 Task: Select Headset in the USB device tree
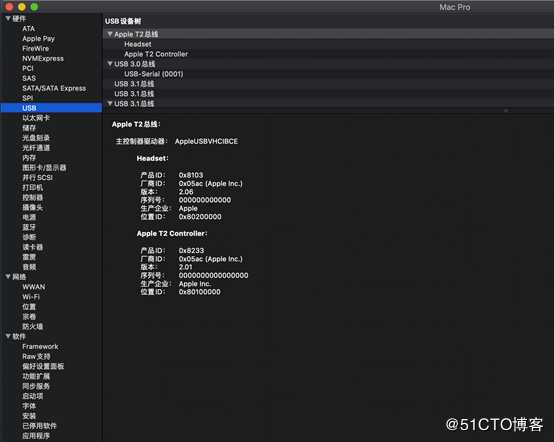tap(138, 44)
